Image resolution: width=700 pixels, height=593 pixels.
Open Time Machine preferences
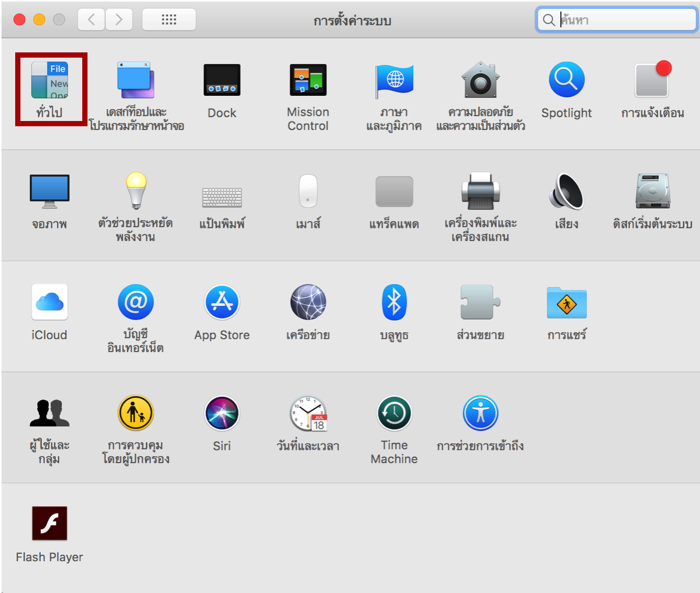(x=394, y=413)
